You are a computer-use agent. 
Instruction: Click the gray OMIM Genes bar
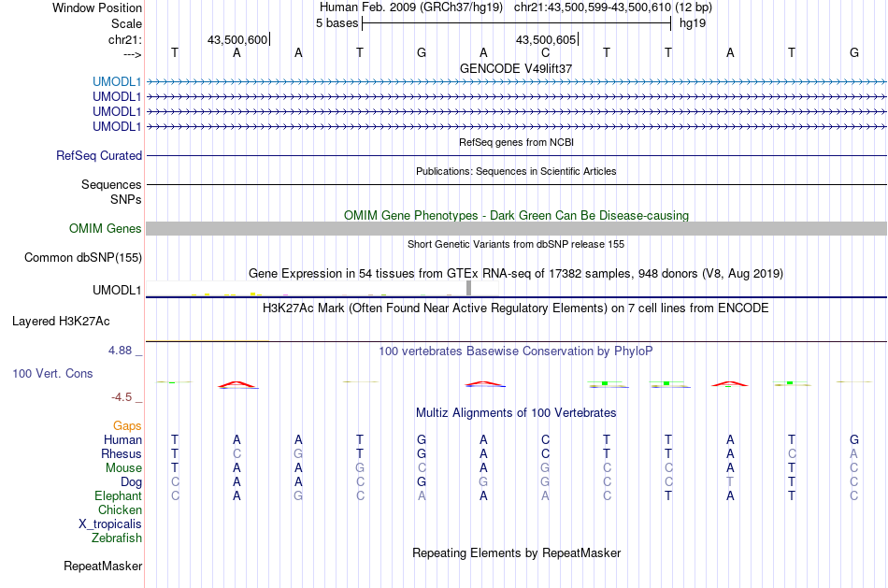pos(516,228)
